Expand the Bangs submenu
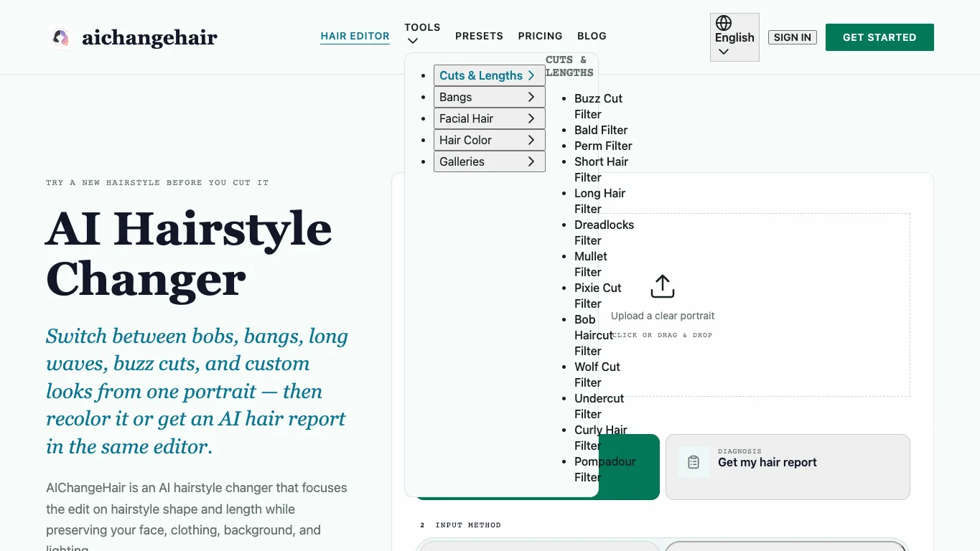The image size is (980, 551). point(490,97)
